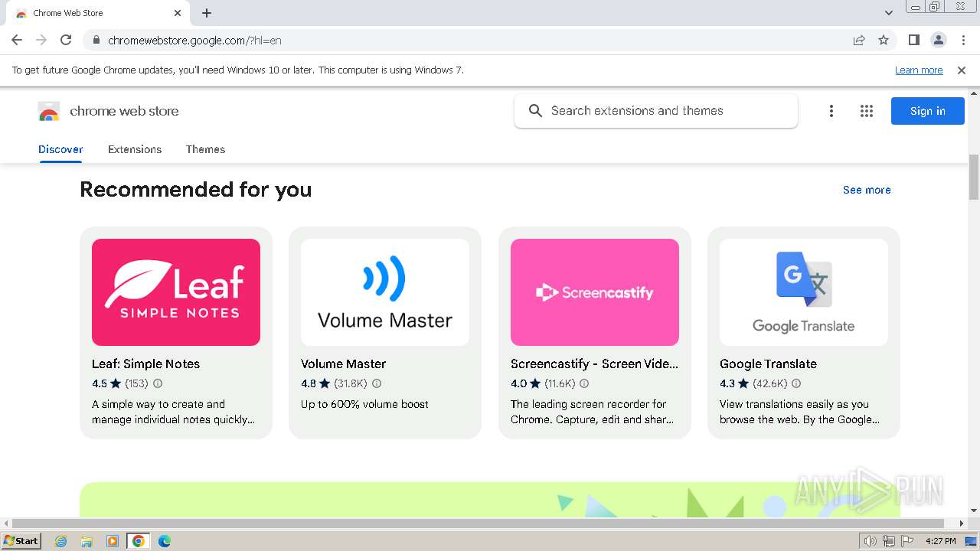
Task: Open the Action Center flag icon
Action: [908, 541]
